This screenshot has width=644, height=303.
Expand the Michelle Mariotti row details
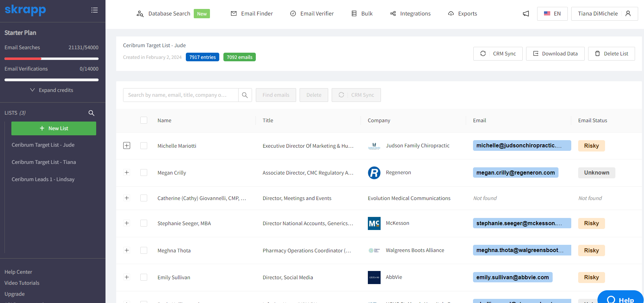127,146
